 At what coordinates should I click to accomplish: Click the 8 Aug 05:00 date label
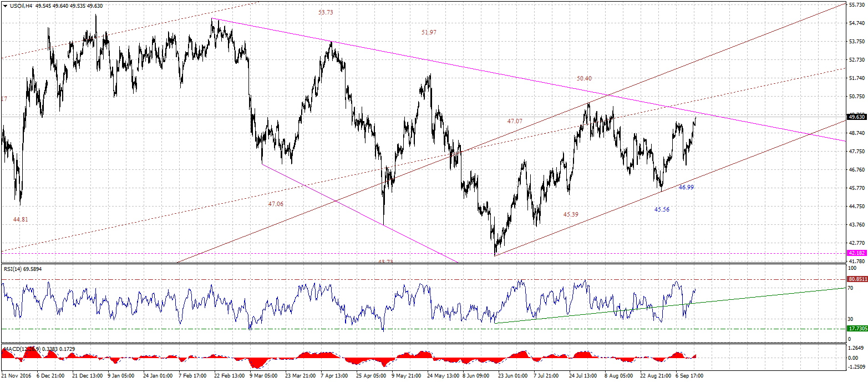[619, 376]
